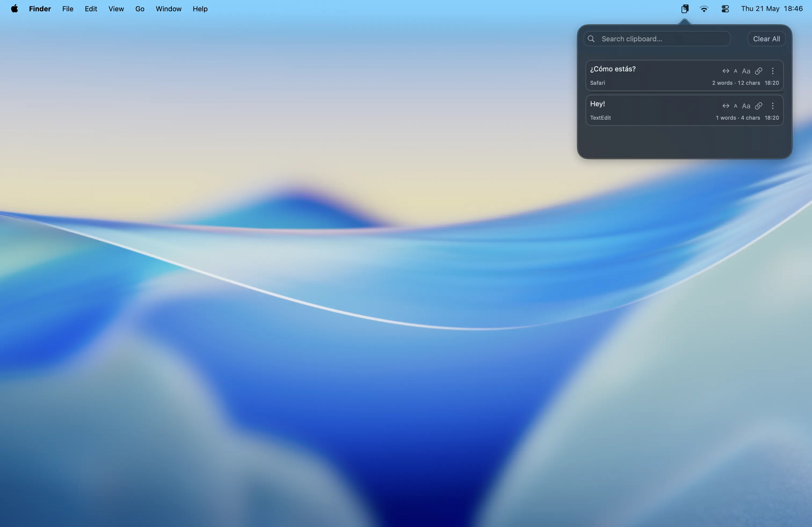Select the "Hey!" clipboard text

pos(597,104)
